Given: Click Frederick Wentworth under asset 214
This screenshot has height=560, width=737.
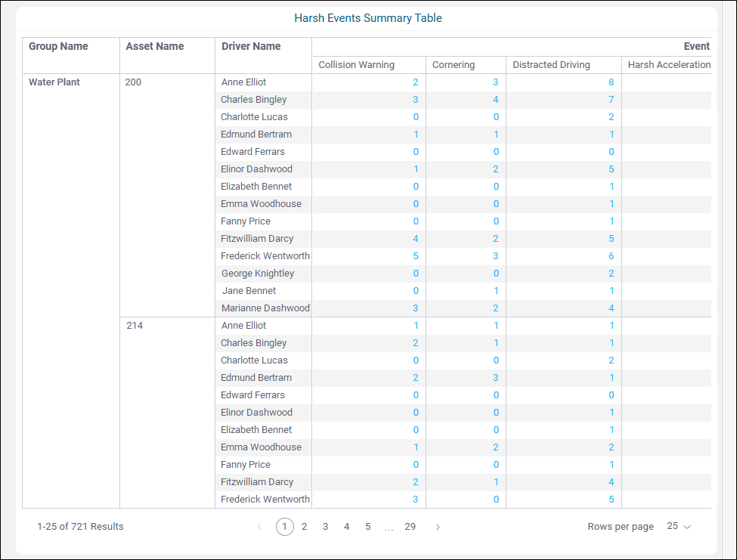Looking at the screenshot, I should 265,500.
